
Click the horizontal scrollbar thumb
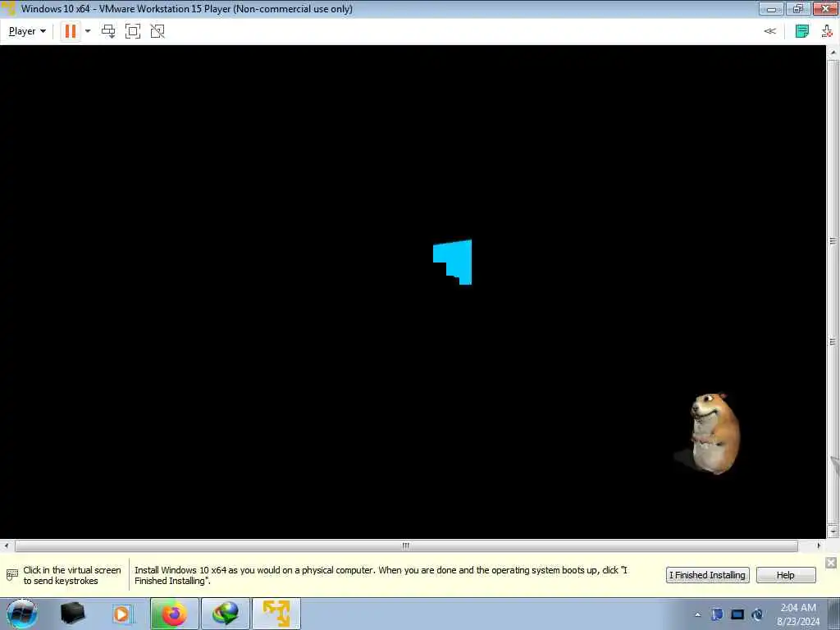406,546
